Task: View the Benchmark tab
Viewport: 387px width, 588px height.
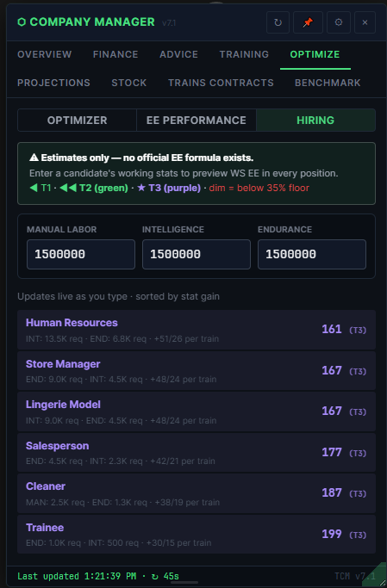Action: coord(328,83)
